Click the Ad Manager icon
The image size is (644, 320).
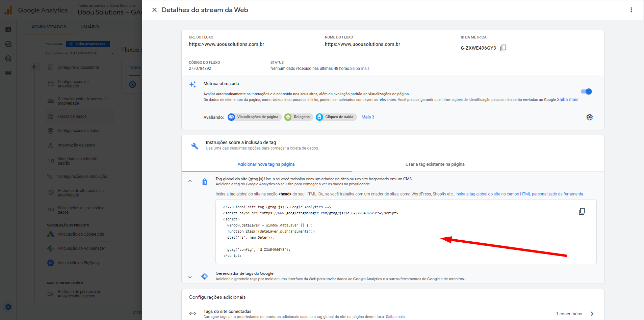click(51, 248)
